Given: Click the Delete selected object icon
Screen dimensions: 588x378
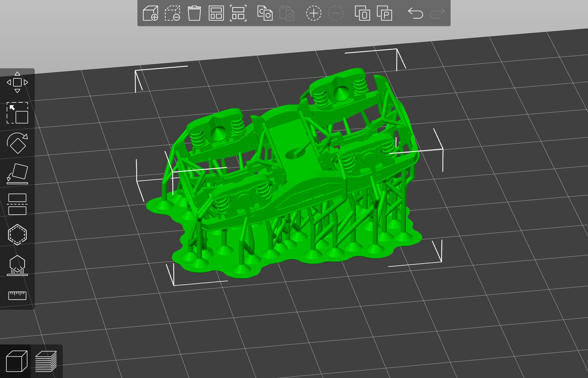Looking at the screenshot, I should click(x=172, y=13).
